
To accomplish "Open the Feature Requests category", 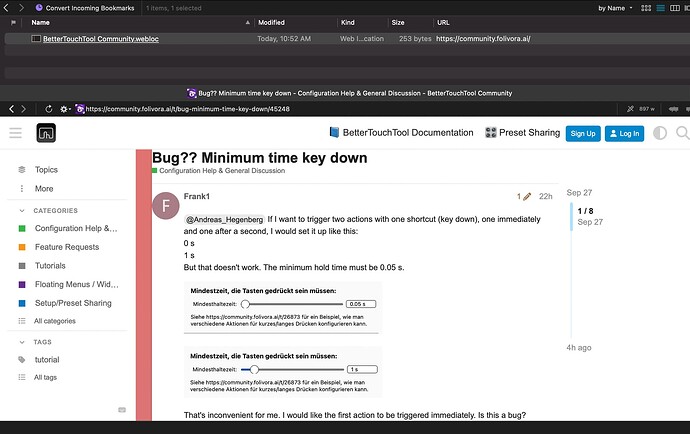I will pyautogui.click(x=67, y=247).
